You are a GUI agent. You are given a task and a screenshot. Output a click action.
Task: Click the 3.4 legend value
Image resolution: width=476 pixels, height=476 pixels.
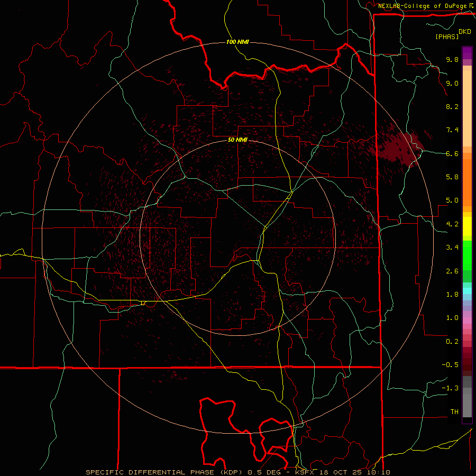452,248
